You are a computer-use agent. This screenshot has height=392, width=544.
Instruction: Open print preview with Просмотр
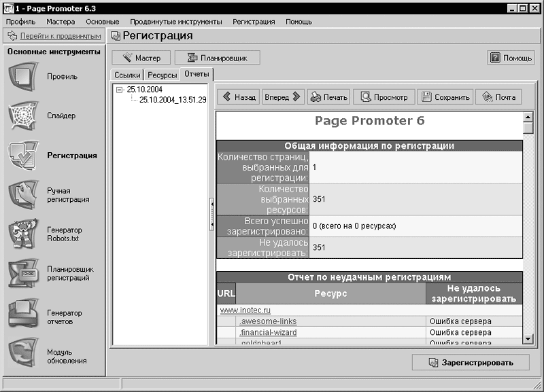384,97
